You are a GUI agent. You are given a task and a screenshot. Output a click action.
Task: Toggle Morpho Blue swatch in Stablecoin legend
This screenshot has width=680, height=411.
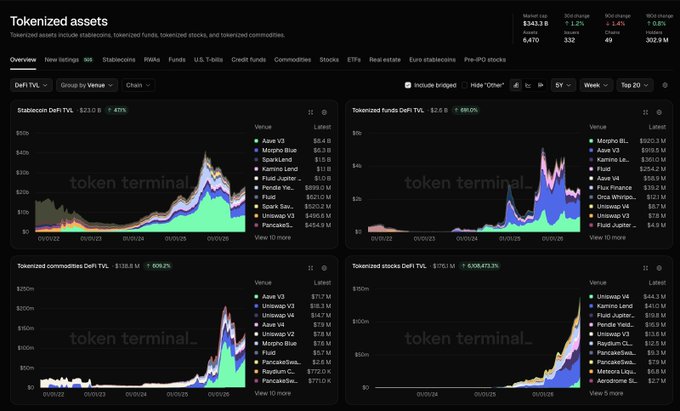(x=256, y=150)
